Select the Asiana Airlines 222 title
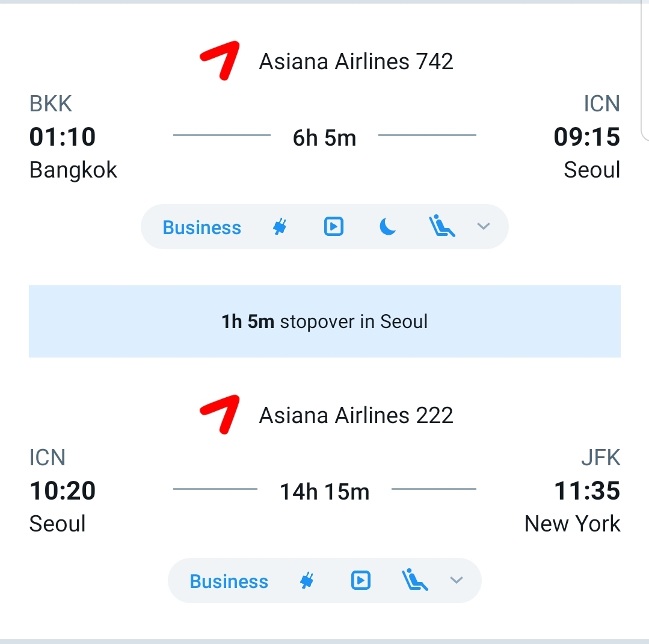 tap(356, 415)
